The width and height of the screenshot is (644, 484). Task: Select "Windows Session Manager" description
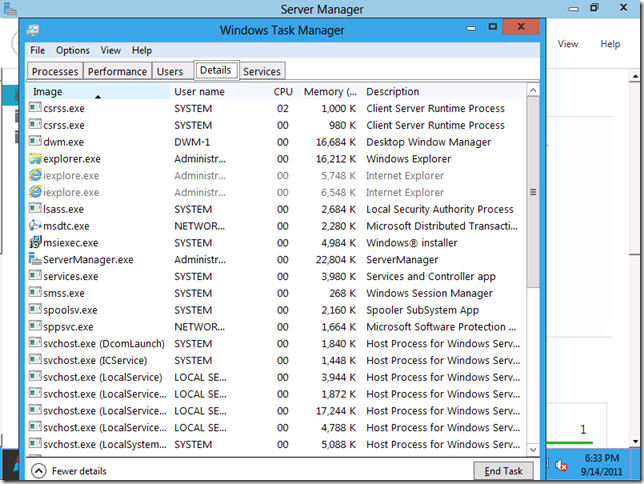[429, 293]
